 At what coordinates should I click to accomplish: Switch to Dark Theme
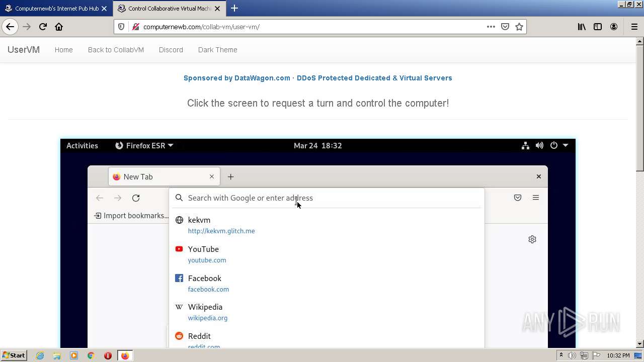(217, 50)
